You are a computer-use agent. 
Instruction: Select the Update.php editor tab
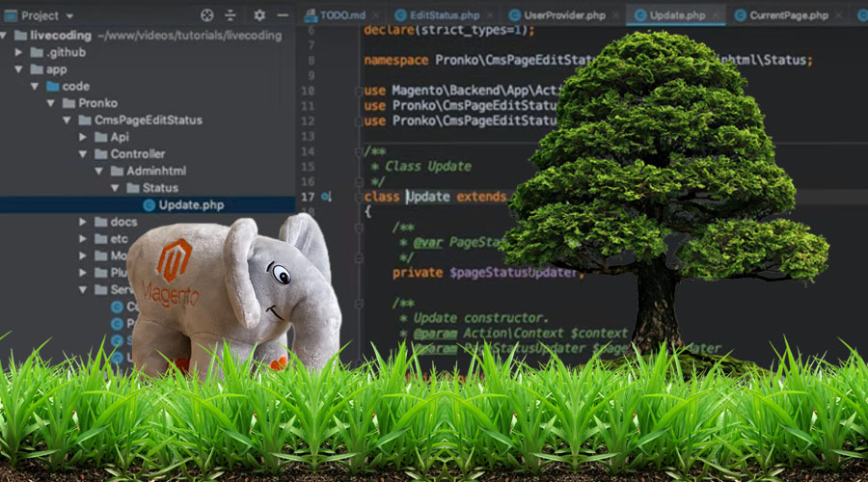pyautogui.click(x=677, y=15)
